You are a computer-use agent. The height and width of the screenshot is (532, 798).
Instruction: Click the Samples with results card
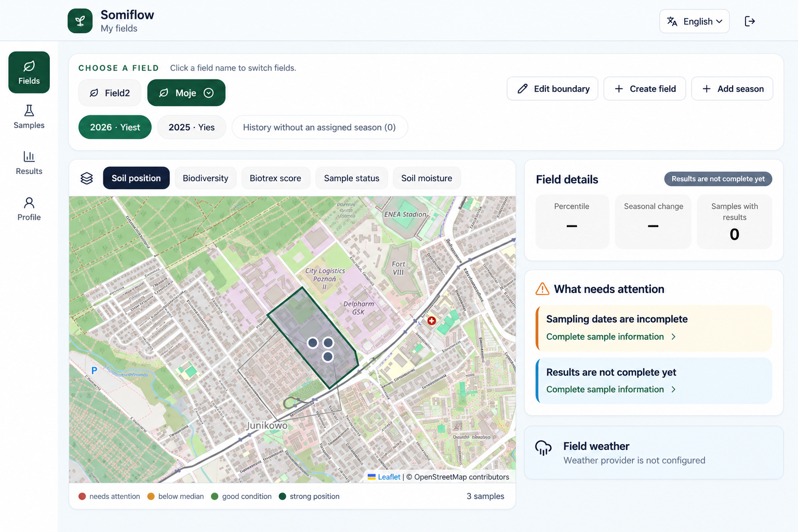735,222
